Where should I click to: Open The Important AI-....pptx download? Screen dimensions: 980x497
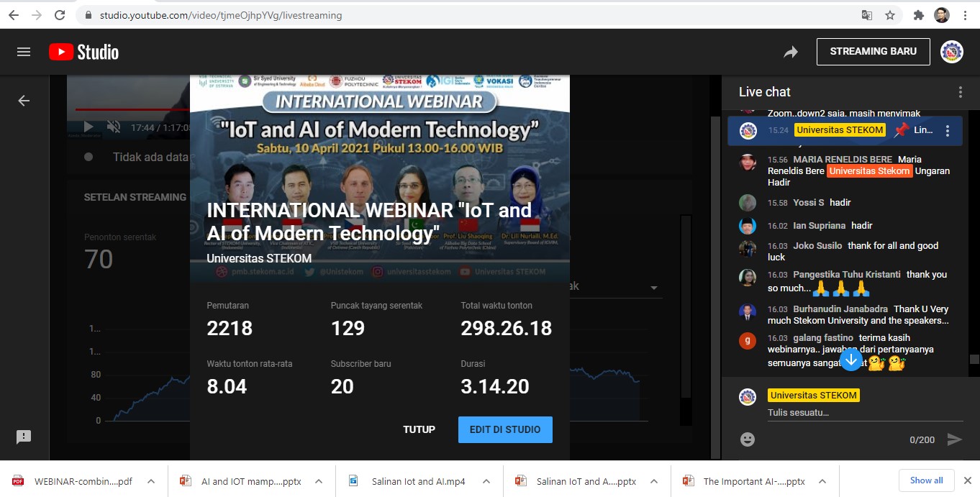tap(745, 481)
